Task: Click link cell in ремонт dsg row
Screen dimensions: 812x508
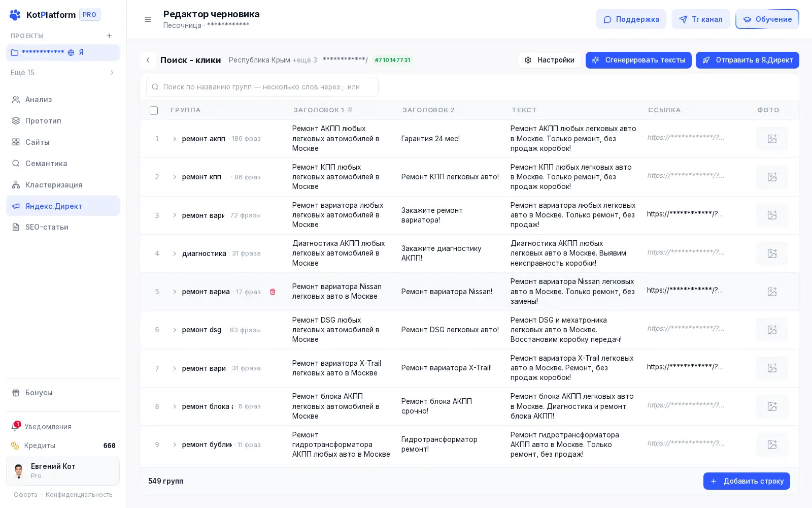Action: click(686, 328)
